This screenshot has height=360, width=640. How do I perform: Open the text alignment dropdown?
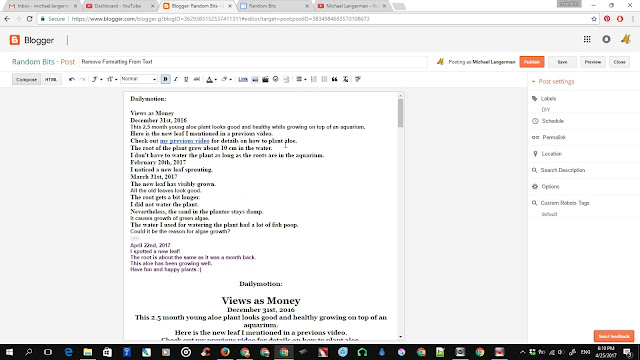(301, 79)
